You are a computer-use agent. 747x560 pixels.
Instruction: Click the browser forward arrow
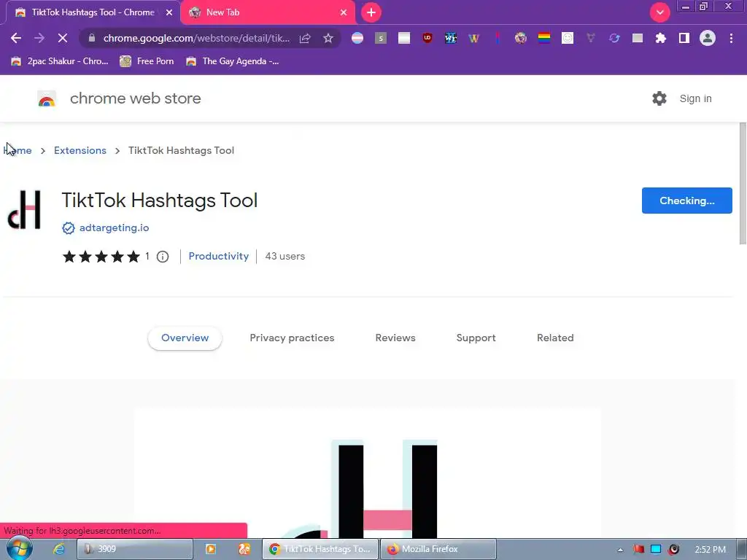click(x=39, y=38)
